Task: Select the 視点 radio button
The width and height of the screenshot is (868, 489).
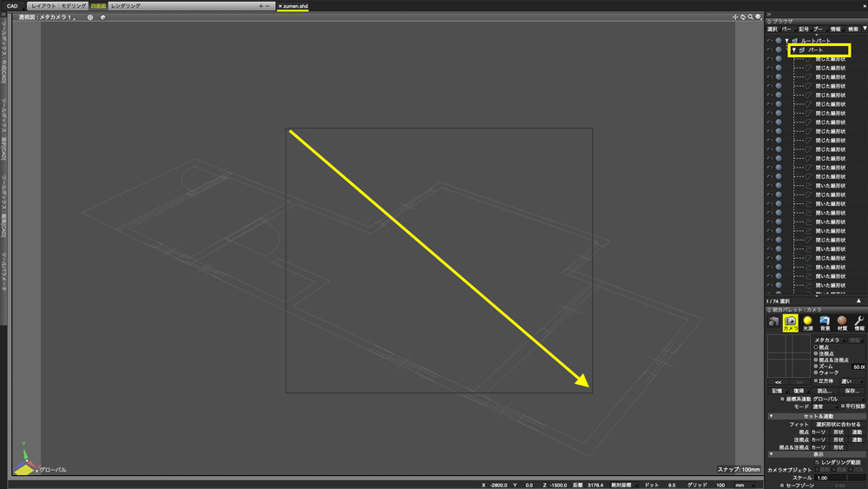Action: [x=816, y=347]
